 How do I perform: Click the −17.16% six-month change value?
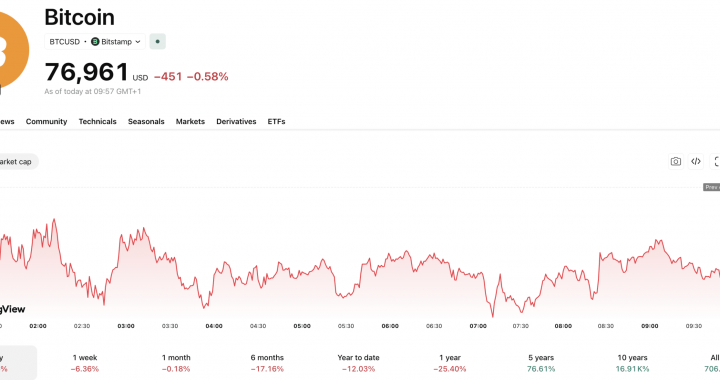tap(267, 369)
